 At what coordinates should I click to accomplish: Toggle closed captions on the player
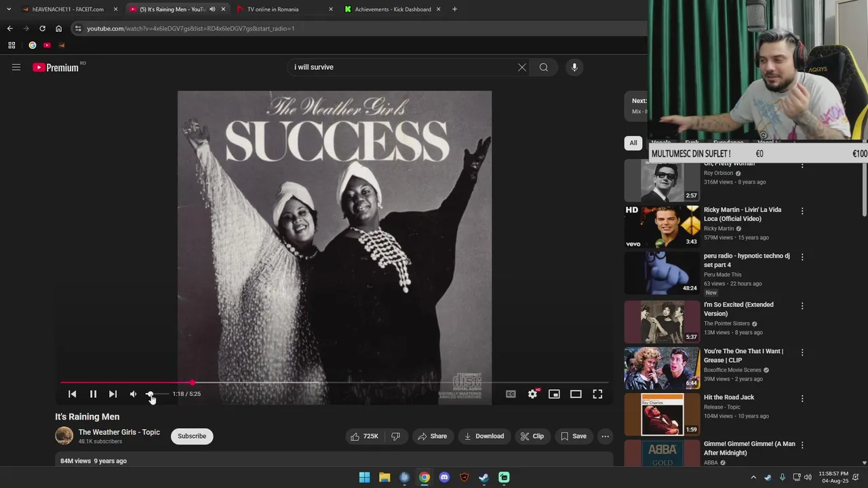pyautogui.click(x=511, y=394)
